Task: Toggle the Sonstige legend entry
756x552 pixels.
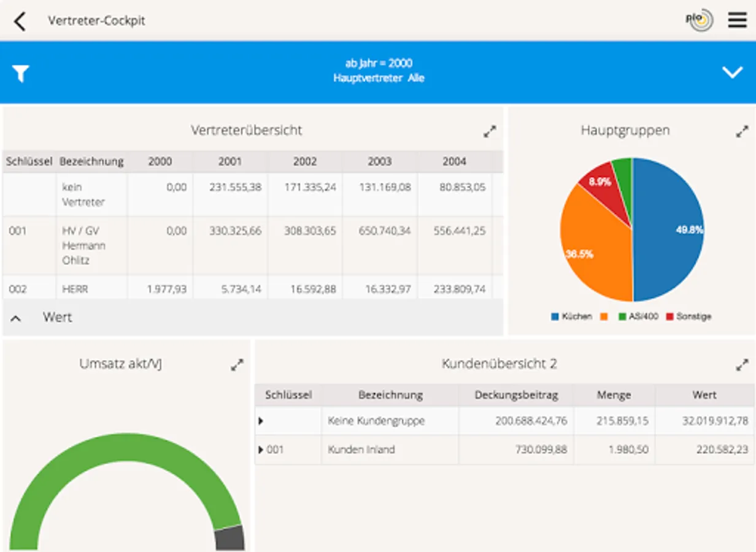Action: tap(693, 316)
